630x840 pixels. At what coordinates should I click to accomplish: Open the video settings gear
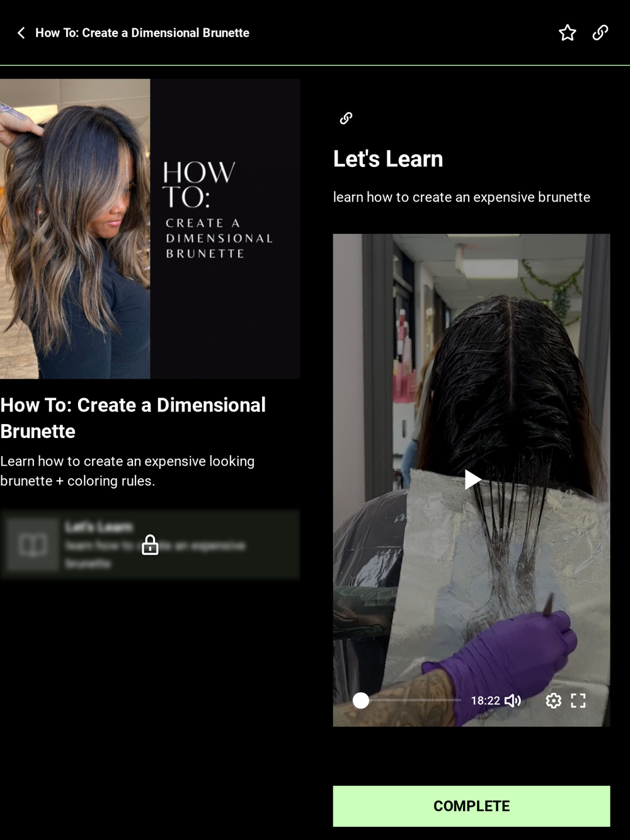point(553,700)
